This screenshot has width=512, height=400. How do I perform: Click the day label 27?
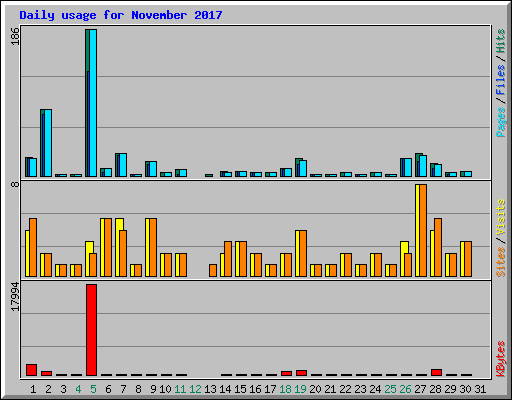(x=420, y=389)
